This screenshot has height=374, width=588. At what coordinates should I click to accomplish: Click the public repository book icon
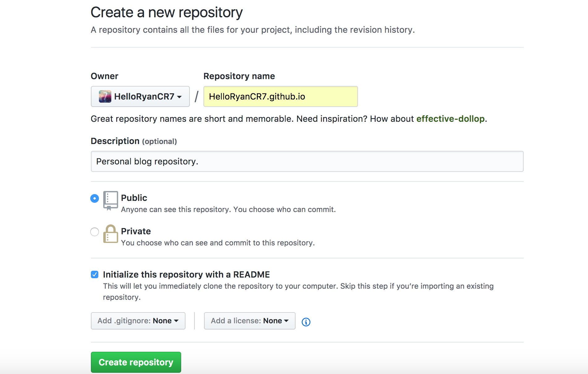click(110, 201)
